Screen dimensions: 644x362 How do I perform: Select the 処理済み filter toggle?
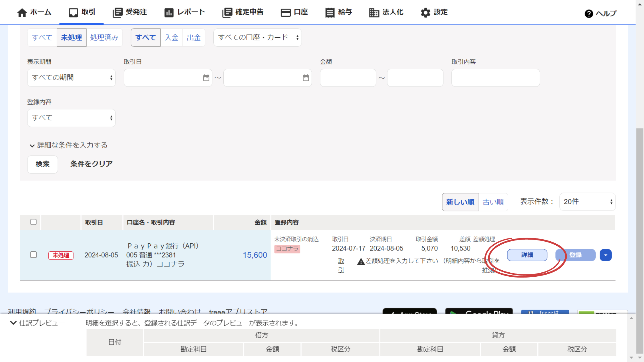coord(104,38)
